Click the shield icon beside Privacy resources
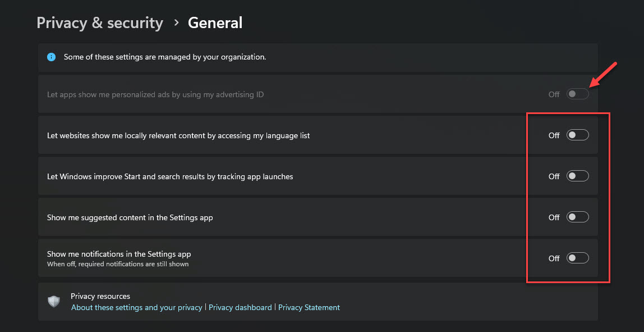Viewport: 644px width, 332px height. pyautogui.click(x=54, y=302)
